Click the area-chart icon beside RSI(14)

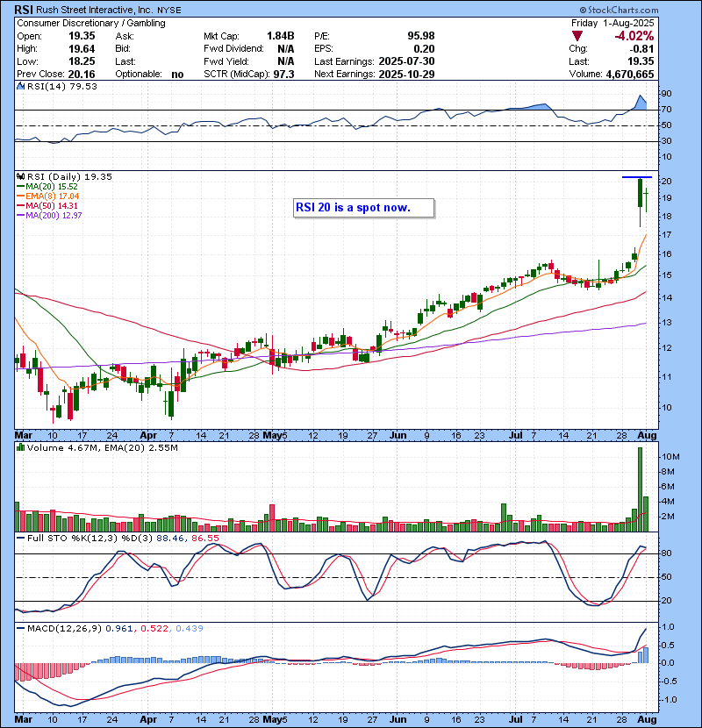point(20,86)
